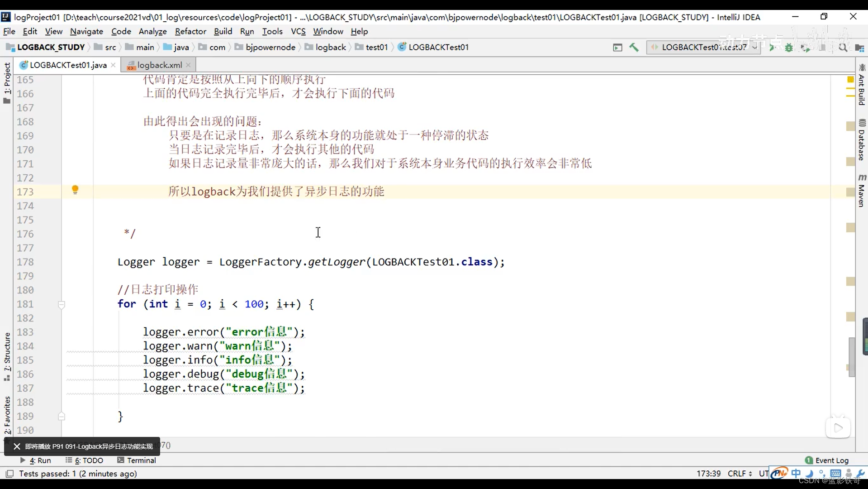Image resolution: width=868 pixels, height=489 pixels.
Task: Click the logger.error statement on line 183
Action: click(224, 332)
